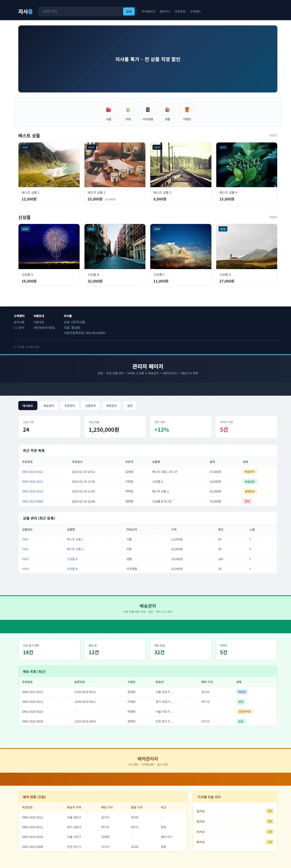Select the 설정 admin tab

pos(130,406)
